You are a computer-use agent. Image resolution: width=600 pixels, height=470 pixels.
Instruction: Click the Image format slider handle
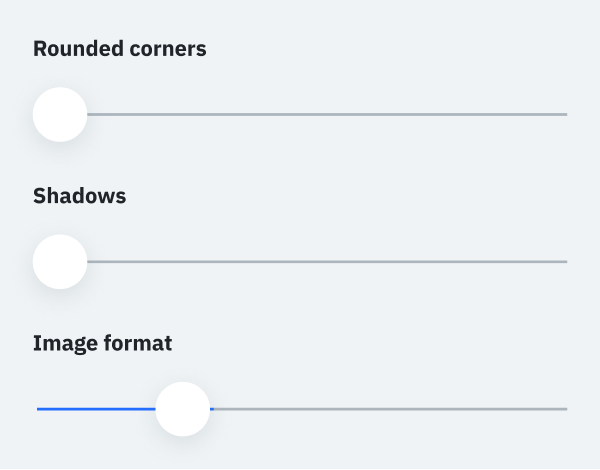(x=183, y=409)
